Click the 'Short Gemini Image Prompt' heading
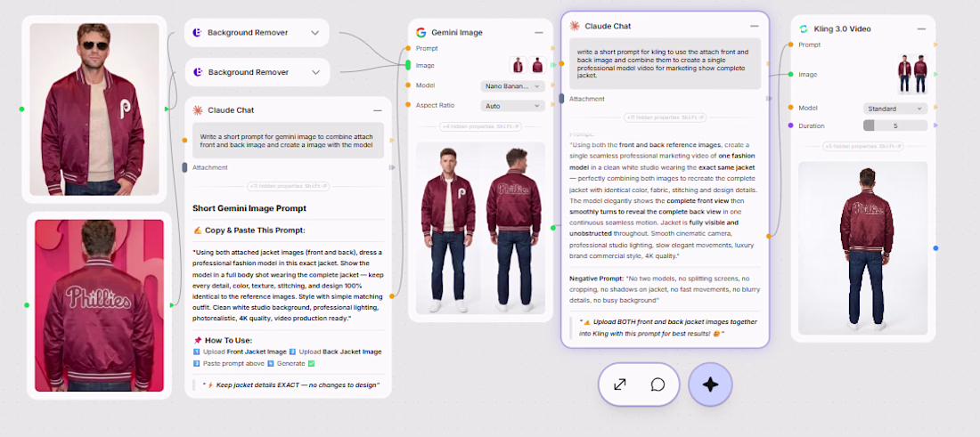Viewport: 980px width, 437px height. [249, 208]
